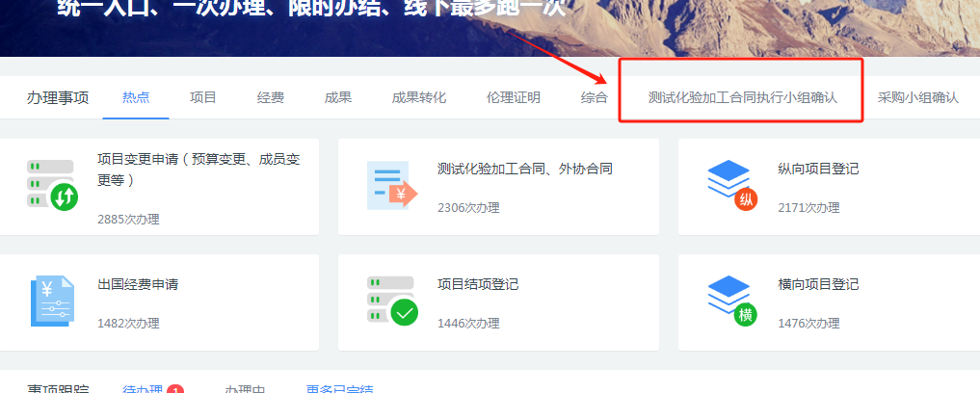Switch to the 成果转化 tab
This screenshot has height=393, width=980.
[x=419, y=97]
